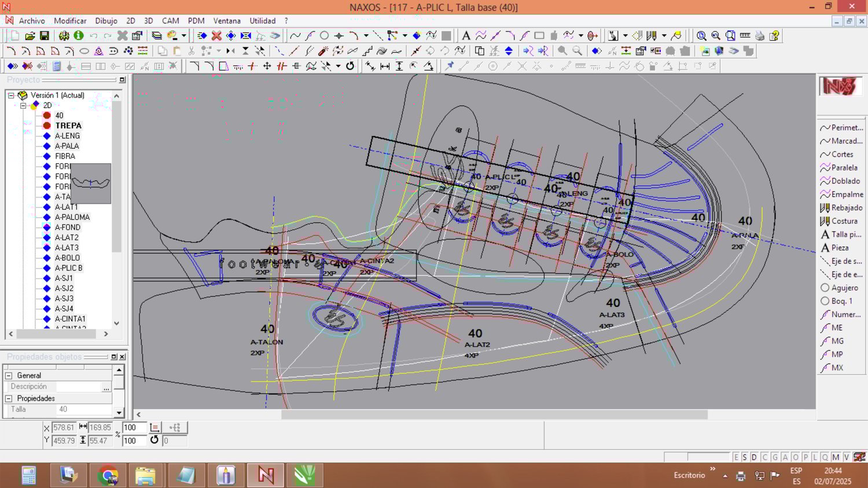Select the text tool 'A' icon
This screenshot has width=868, height=488.
[466, 36]
